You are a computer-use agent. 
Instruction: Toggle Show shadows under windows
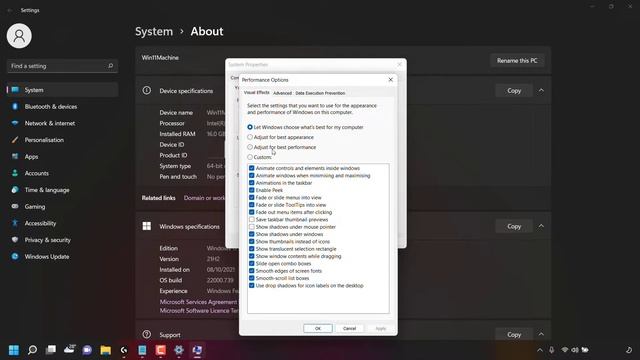point(252,234)
